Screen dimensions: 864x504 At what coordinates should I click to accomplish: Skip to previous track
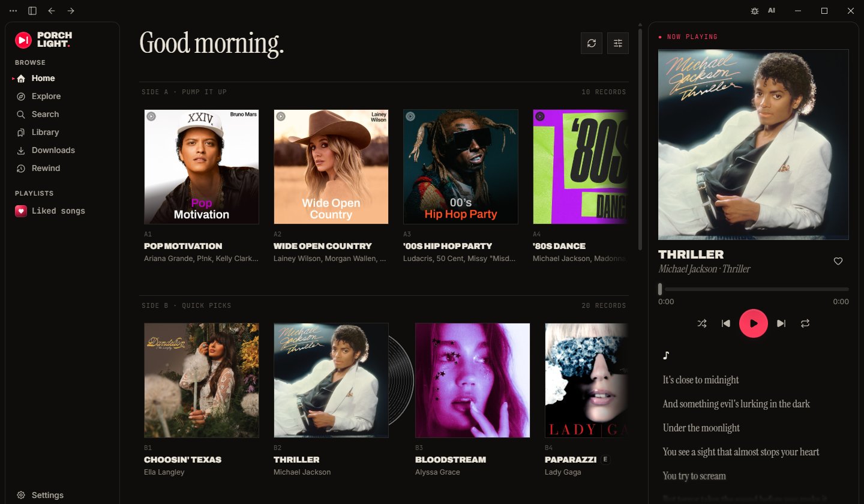[x=726, y=323]
